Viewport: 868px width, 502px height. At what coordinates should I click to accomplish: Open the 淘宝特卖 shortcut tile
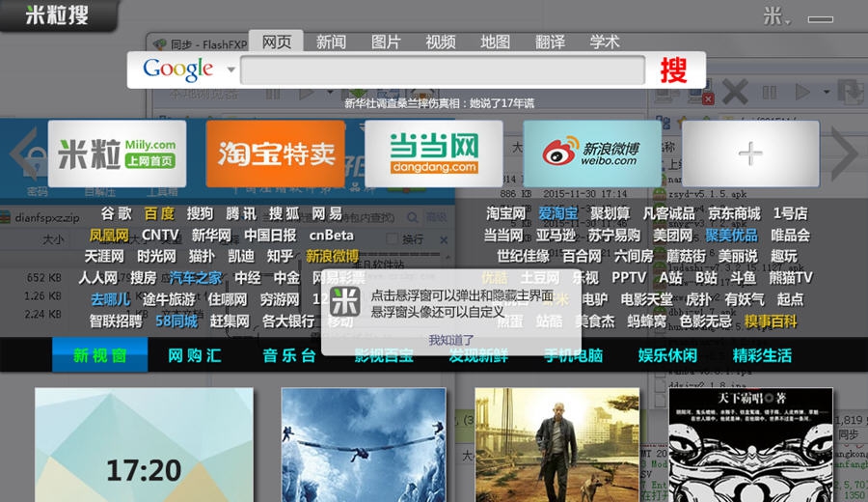275,153
